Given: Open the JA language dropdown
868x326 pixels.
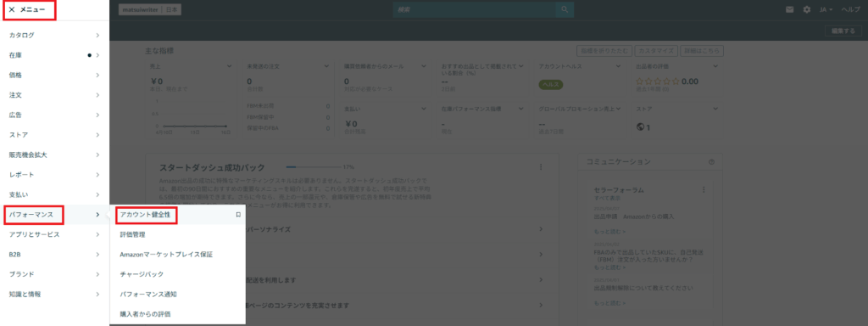Looking at the screenshot, I should click(x=826, y=10).
